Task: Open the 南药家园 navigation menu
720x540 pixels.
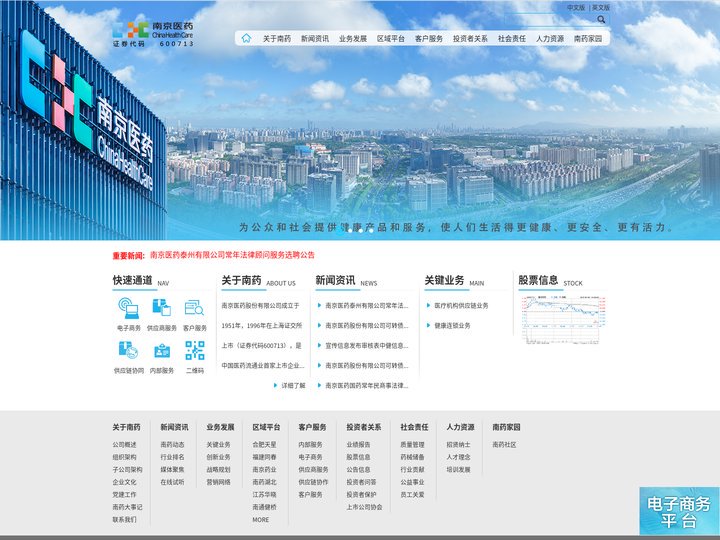Action: (588, 39)
